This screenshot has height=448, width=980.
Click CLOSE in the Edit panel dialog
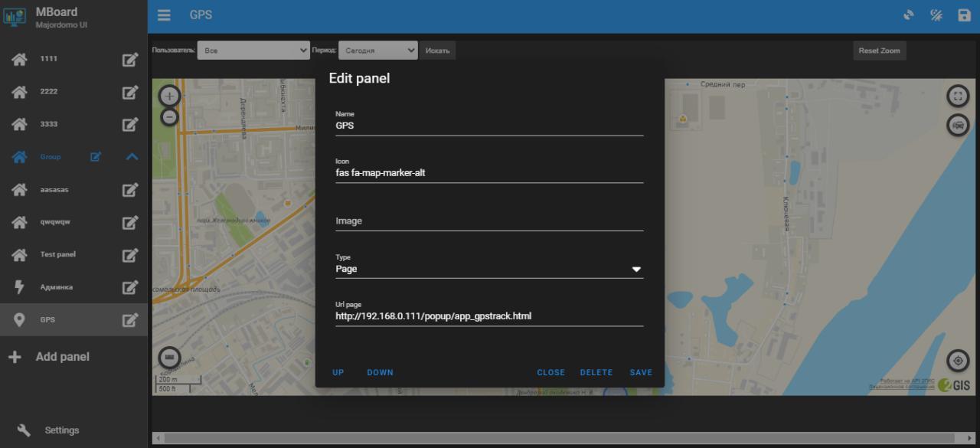tap(551, 372)
